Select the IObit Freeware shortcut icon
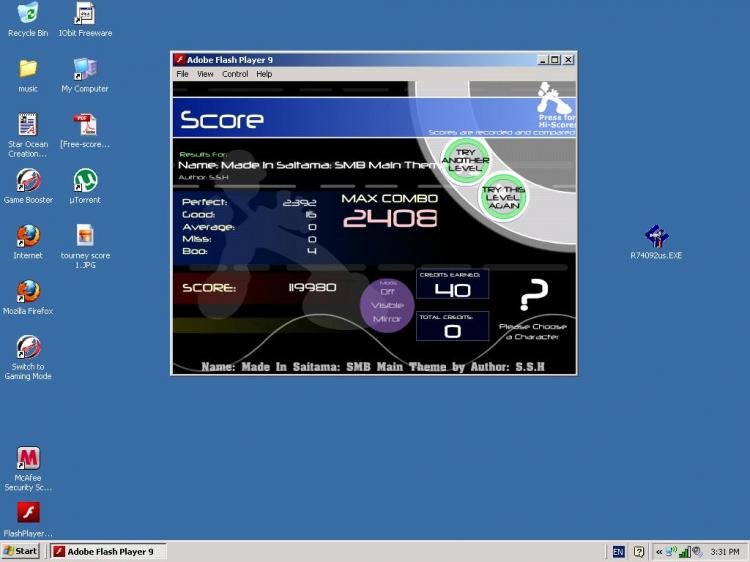 click(x=85, y=19)
